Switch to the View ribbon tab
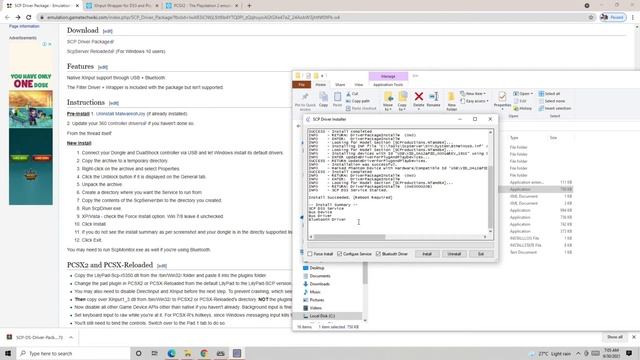Image resolution: width=640 pixels, height=360 pixels. [358, 84]
